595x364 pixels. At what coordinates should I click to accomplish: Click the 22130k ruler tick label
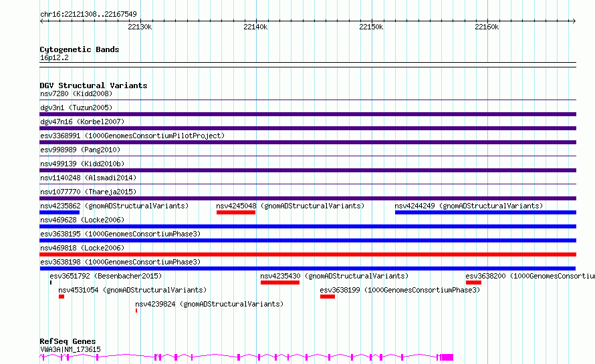coord(140,27)
